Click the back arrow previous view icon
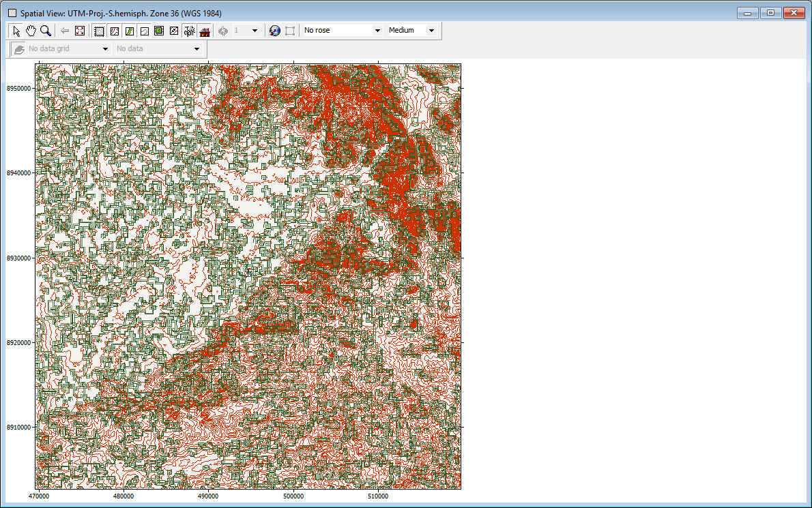Viewport: 812px width, 508px height. point(65,31)
